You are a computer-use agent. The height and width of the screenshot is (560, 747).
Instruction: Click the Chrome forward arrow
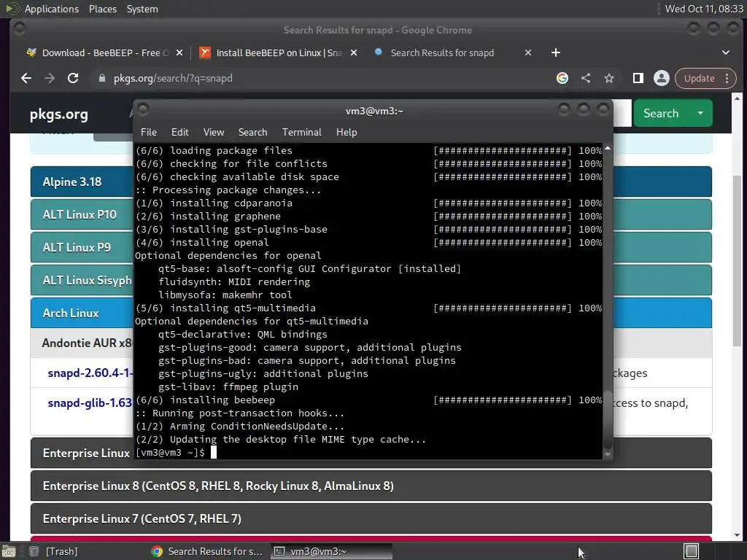pos(50,78)
